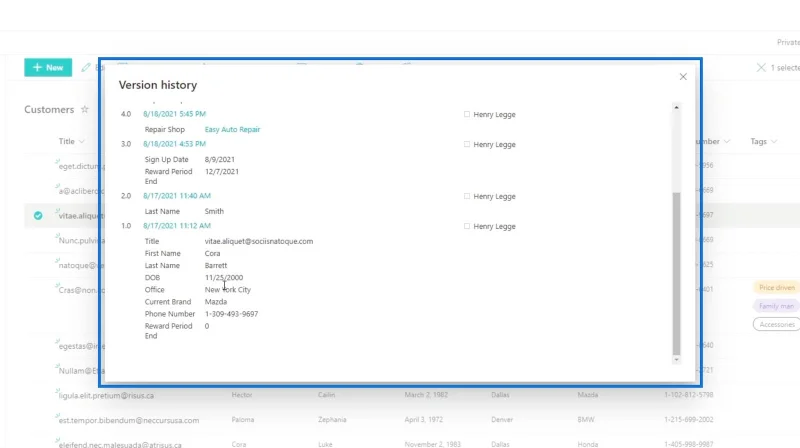Click the New button
Viewport: 800px width, 448px height.
tap(48, 67)
